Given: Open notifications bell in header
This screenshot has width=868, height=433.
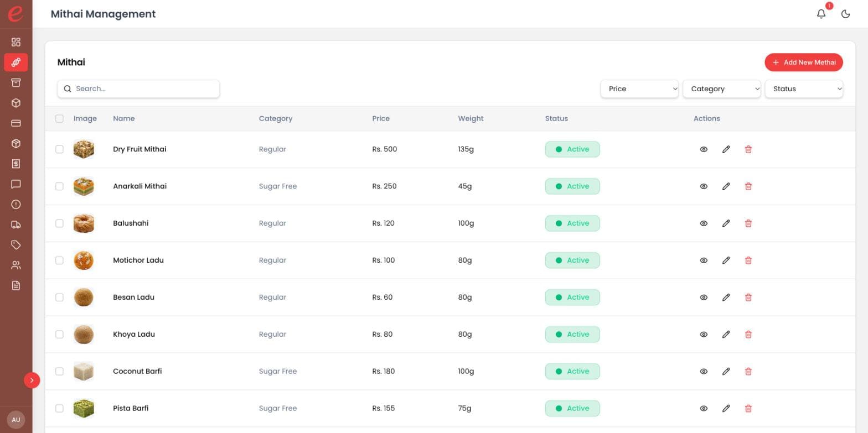Looking at the screenshot, I should pos(821,14).
